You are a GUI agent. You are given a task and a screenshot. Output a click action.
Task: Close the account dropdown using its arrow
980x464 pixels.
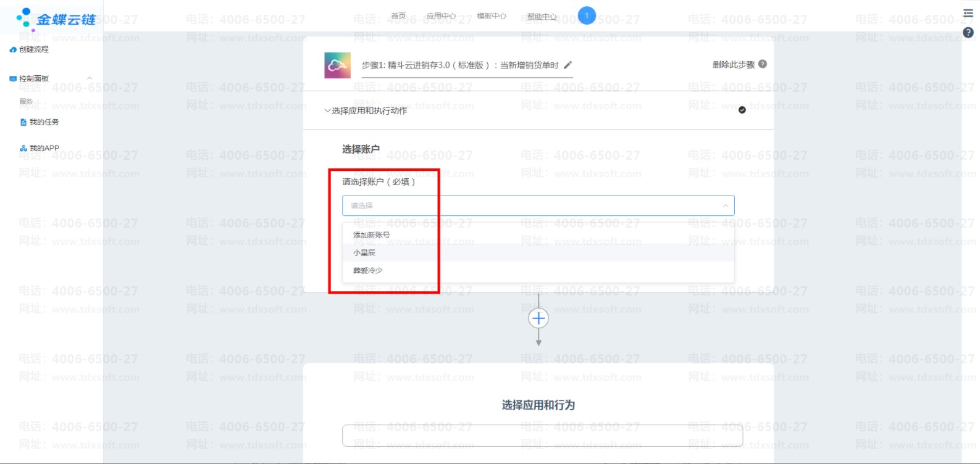click(726, 205)
